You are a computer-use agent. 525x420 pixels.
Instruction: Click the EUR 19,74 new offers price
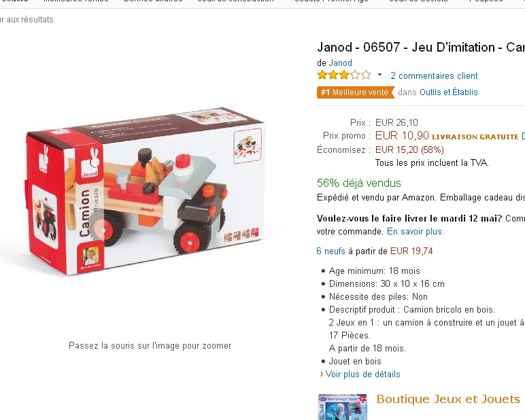[411, 251]
